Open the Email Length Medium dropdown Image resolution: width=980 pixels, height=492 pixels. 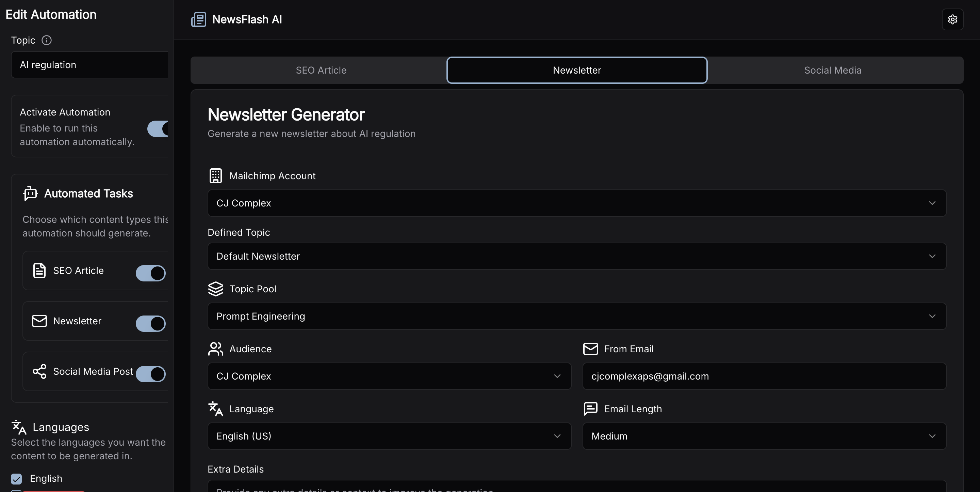click(x=764, y=436)
